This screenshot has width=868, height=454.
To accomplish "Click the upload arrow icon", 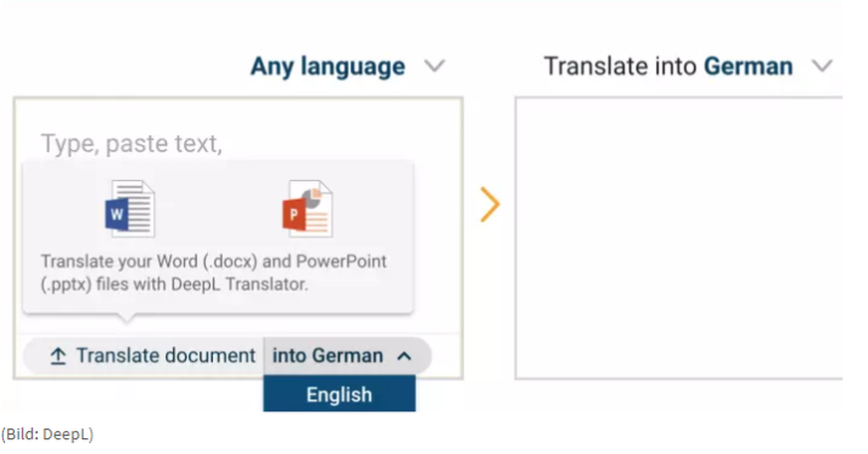I will coord(58,356).
